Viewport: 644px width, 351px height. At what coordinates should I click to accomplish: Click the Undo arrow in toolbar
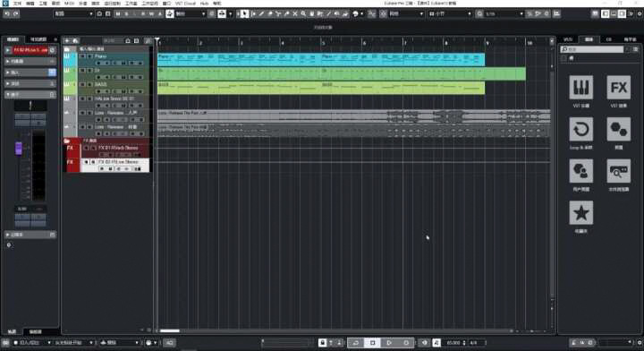pyautogui.click(x=7, y=13)
